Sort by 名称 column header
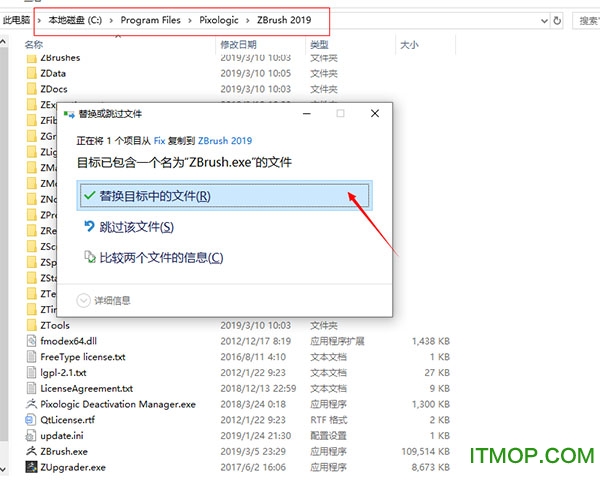Viewport: 600px width, 481px height. 34,45
